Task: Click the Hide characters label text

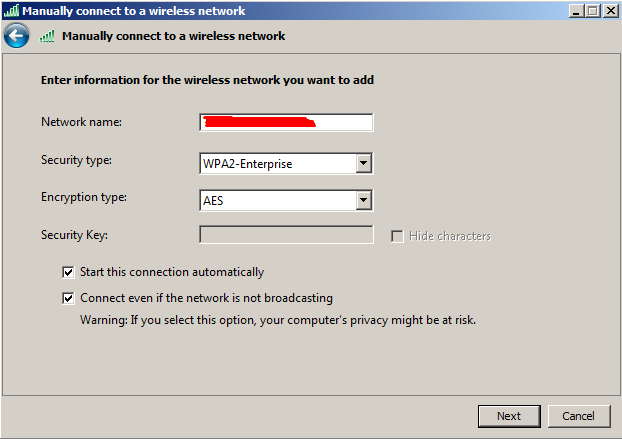Action: click(x=450, y=236)
